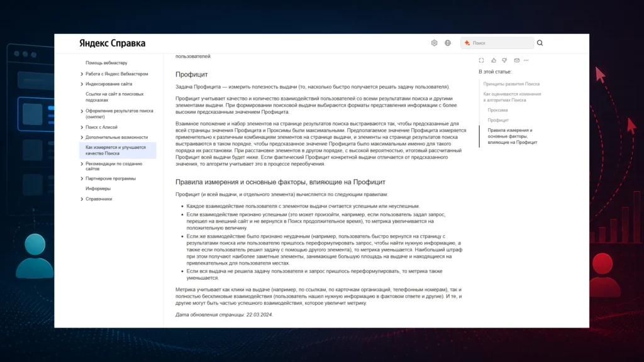The height and width of the screenshot is (362, 644).
Task: Open Дополнительные возможности section
Action: coord(116,137)
